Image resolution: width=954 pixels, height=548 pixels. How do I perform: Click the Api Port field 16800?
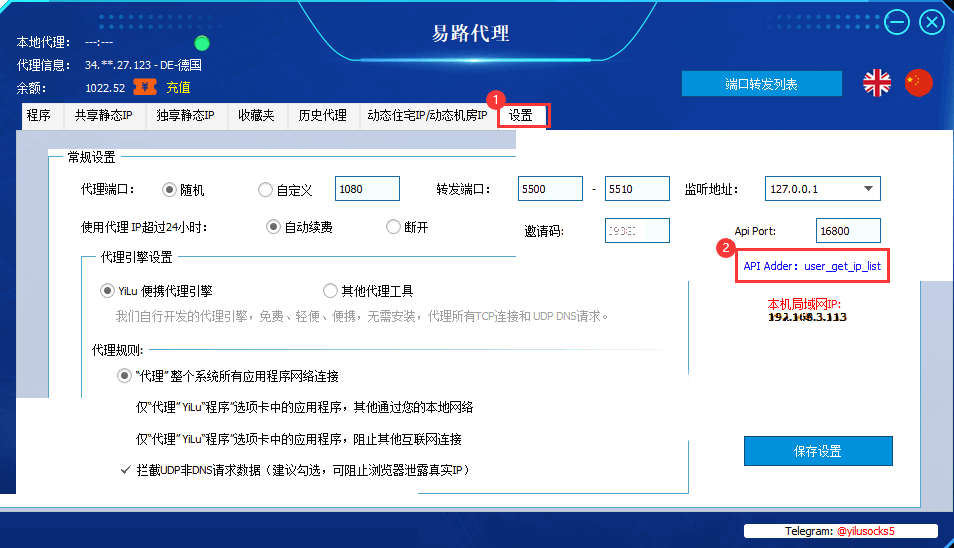848,231
